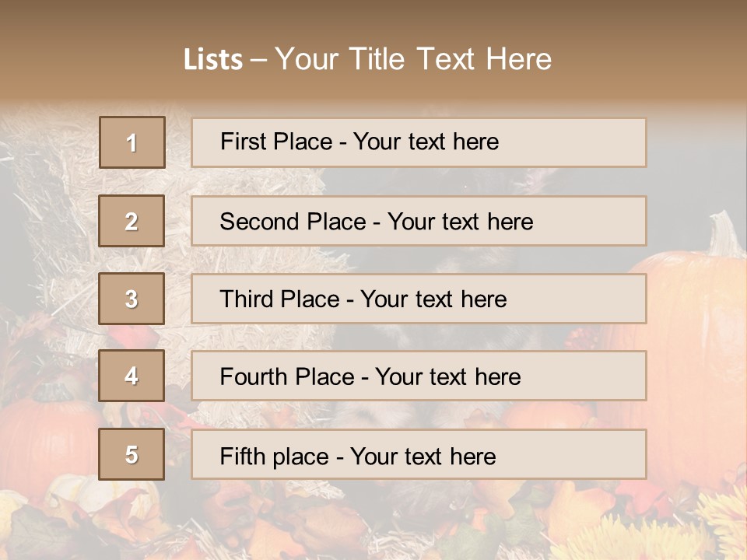
Task: Select the Second Place text box
Action: 419,221
